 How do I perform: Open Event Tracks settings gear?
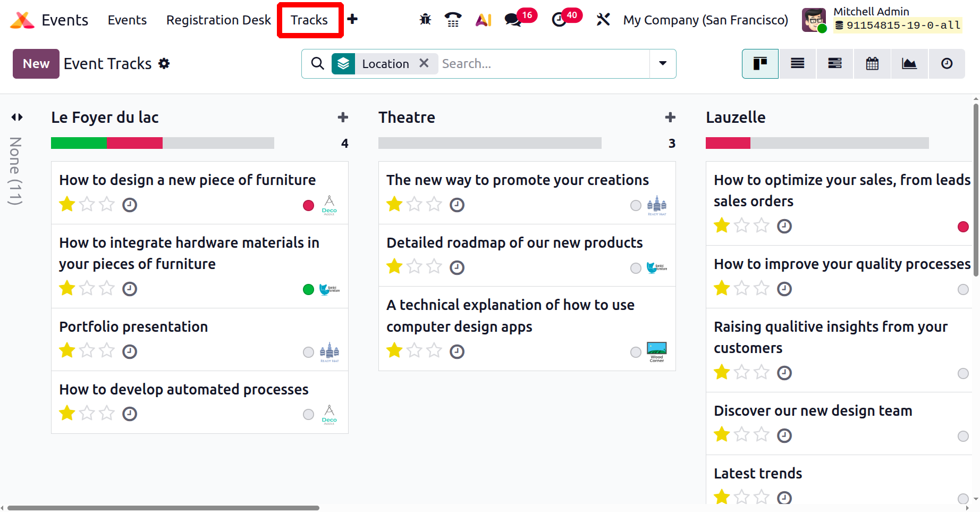[x=164, y=64]
